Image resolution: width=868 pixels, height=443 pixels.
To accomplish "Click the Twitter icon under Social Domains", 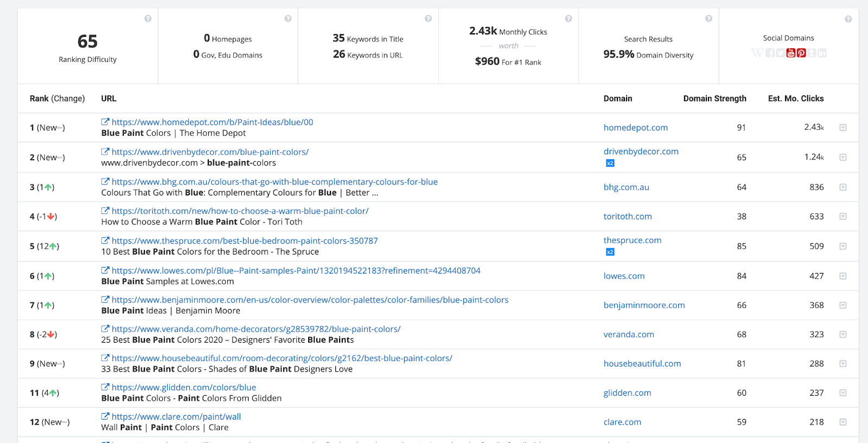I will pyautogui.click(x=780, y=53).
